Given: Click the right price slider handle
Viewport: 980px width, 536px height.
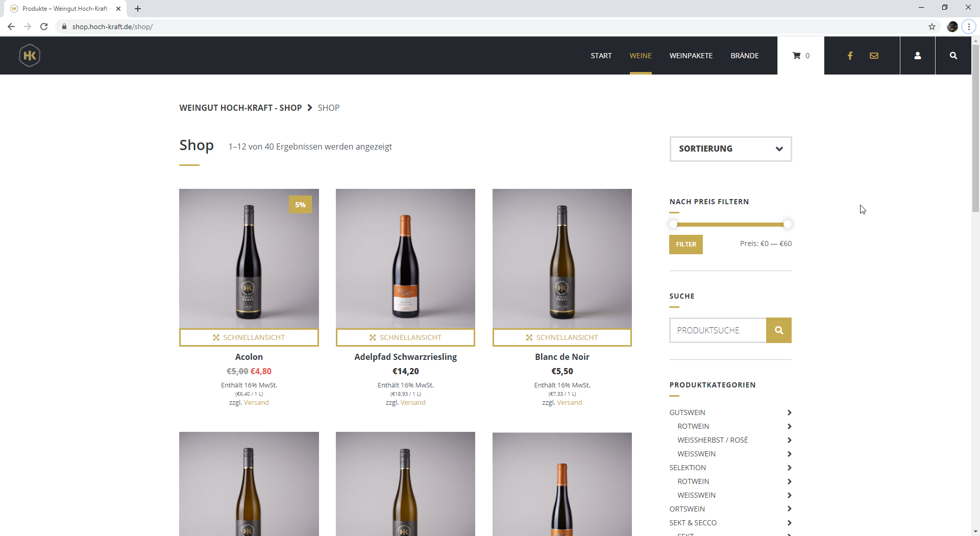Looking at the screenshot, I should click(787, 224).
